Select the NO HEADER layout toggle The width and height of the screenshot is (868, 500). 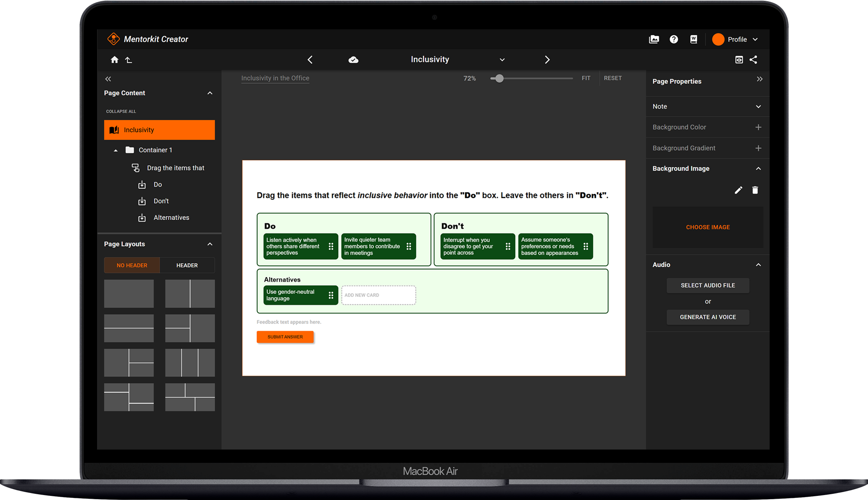click(132, 265)
